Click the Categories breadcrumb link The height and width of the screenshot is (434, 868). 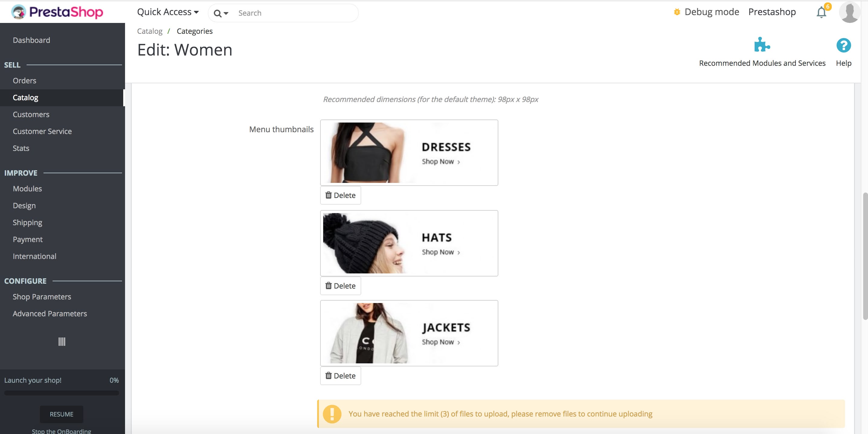(194, 31)
